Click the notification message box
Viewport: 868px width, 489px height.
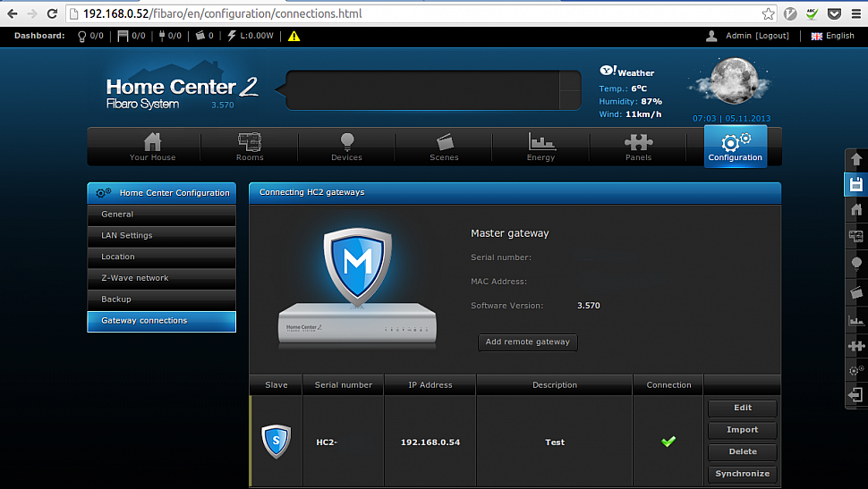(433, 90)
